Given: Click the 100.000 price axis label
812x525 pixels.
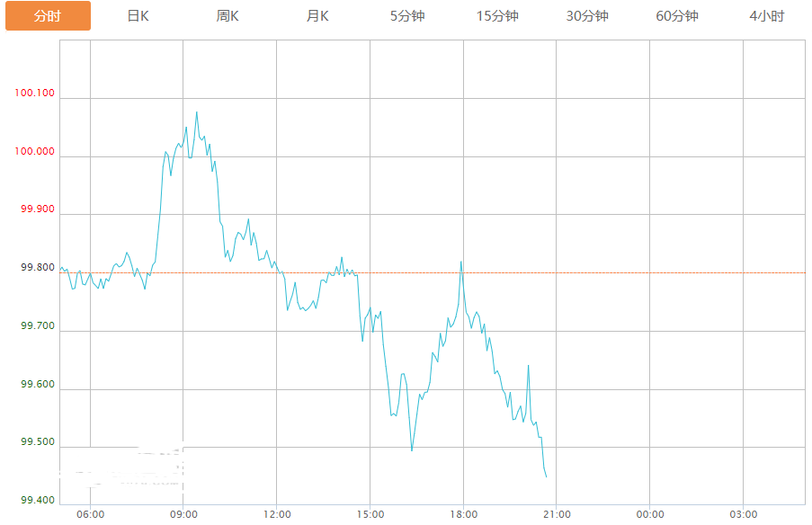Looking at the screenshot, I should pos(34,151).
